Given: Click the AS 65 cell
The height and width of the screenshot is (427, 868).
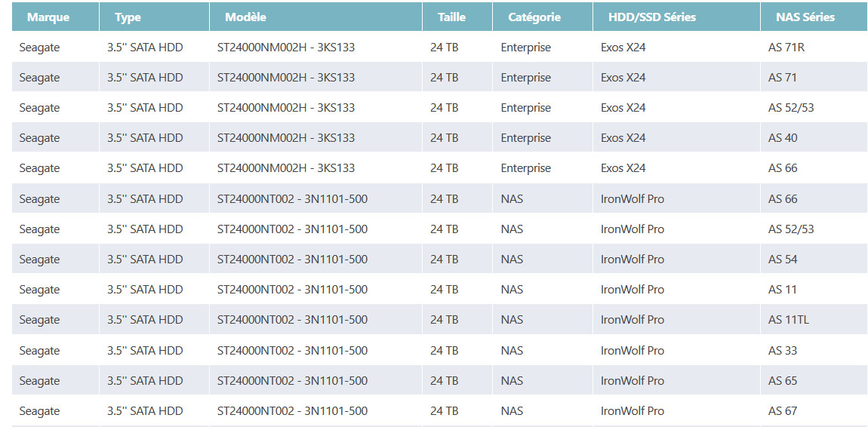Looking at the screenshot, I should click(783, 381).
